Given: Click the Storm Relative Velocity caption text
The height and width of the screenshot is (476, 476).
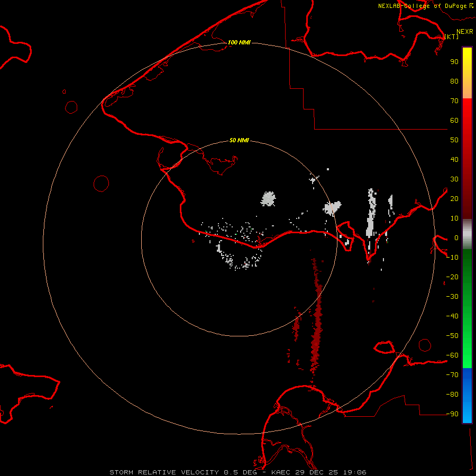Looking at the screenshot, I should click(x=237, y=472).
